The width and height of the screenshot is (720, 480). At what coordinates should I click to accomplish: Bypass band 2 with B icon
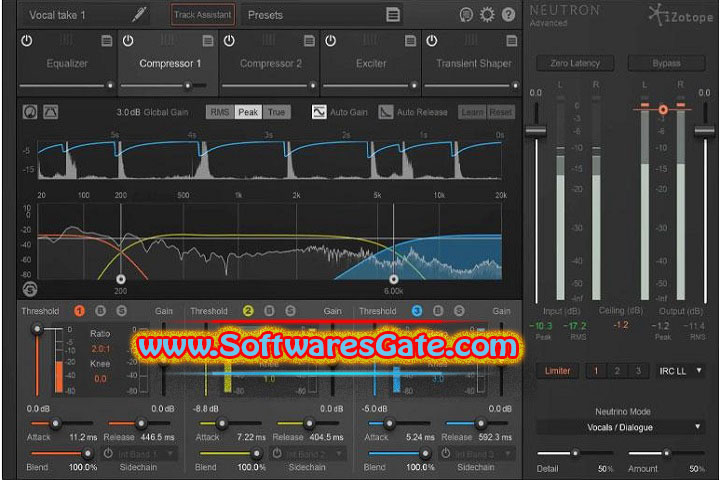[x=269, y=311]
